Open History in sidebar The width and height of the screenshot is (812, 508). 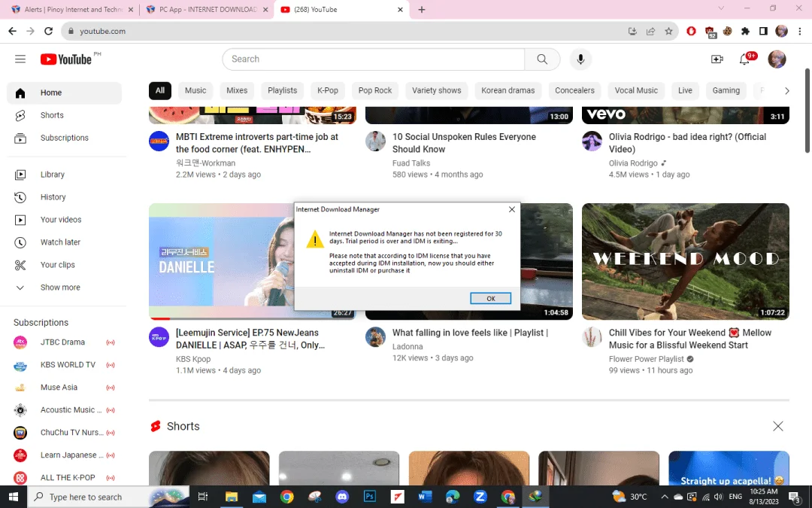coord(64,197)
